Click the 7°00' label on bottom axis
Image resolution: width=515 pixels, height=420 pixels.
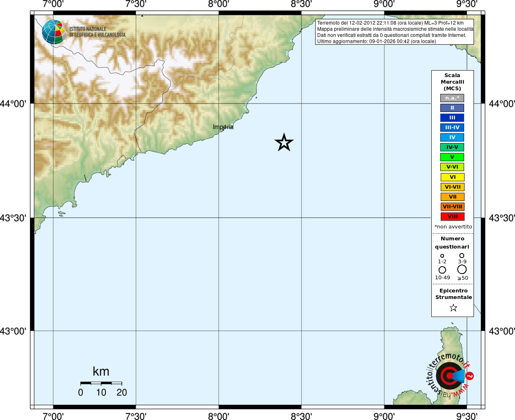click(53, 416)
